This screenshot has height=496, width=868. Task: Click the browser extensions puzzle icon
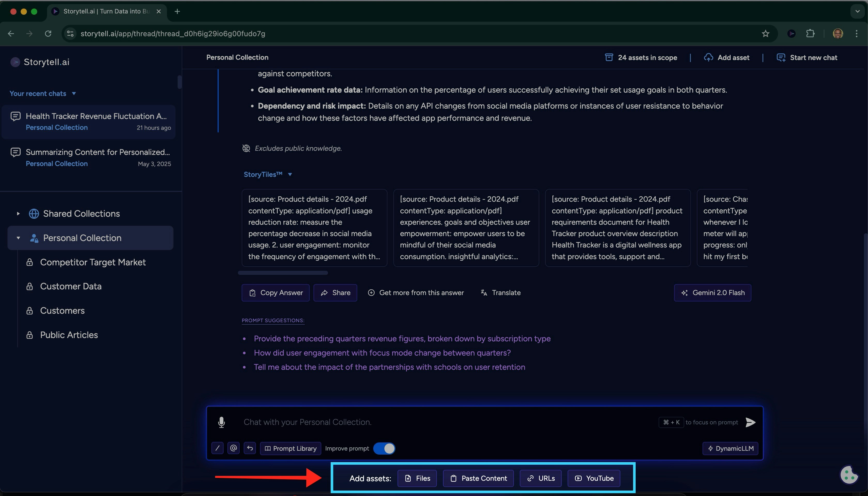810,33
